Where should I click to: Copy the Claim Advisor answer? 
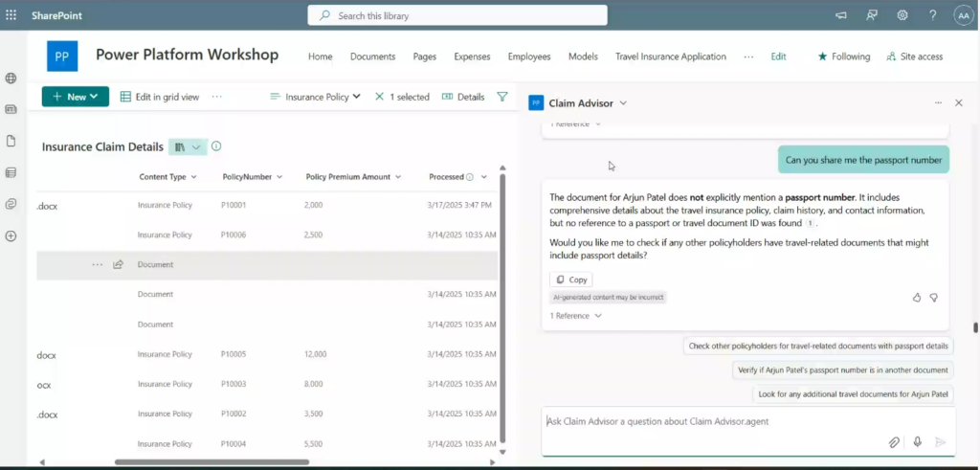pos(571,280)
